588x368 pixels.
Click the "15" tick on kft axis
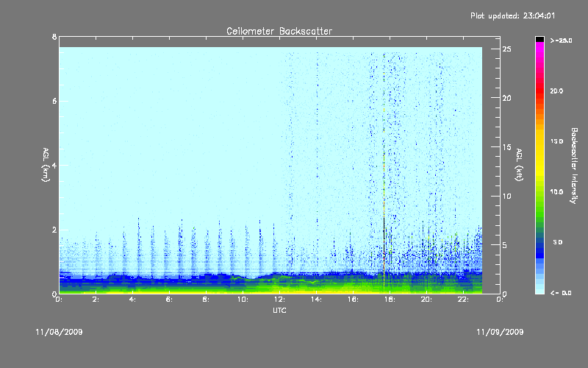pyautogui.click(x=506, y=147)
